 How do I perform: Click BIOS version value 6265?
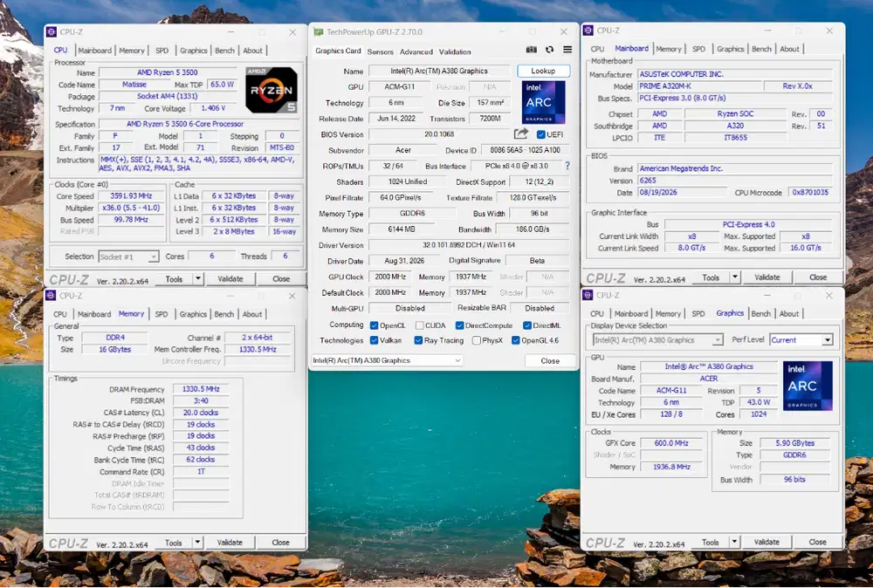[735, 181]
